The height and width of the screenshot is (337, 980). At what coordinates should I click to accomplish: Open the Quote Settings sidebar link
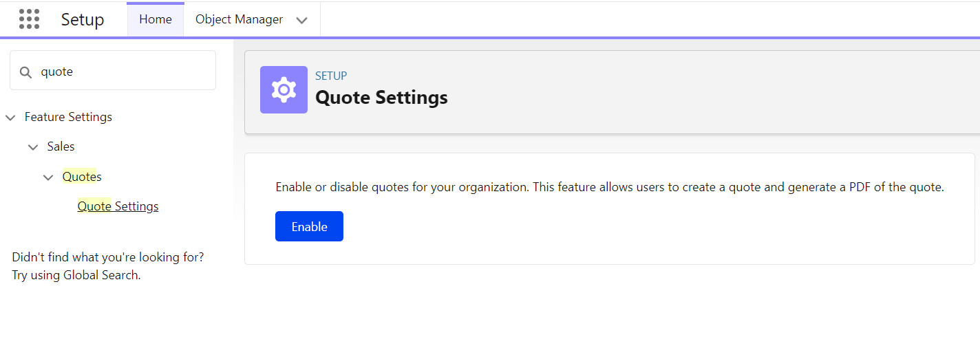(118, 206)
